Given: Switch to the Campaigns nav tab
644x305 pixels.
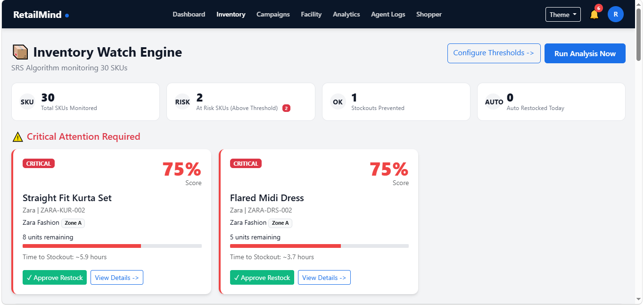Looking at the screenshot, I should (273, 15).
